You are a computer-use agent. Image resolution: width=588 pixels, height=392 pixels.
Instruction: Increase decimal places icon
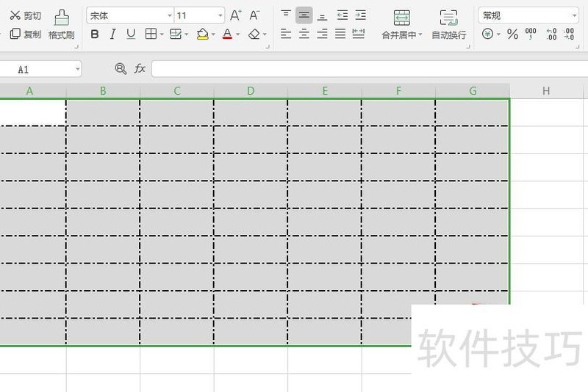click(551, 34)
